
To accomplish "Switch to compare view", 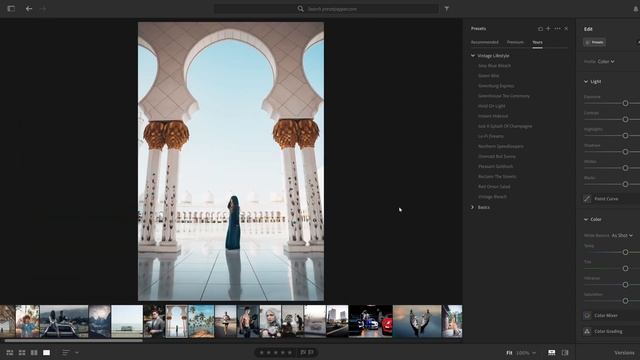I will point(34,352).
